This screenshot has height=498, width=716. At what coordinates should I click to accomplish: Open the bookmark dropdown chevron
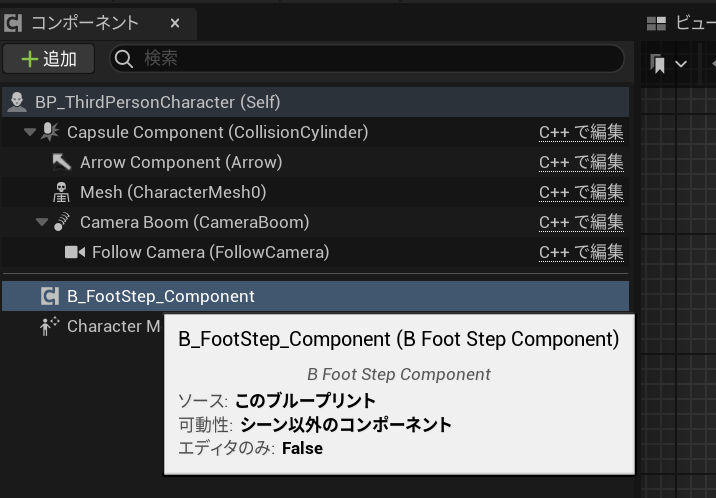point(681,64)
